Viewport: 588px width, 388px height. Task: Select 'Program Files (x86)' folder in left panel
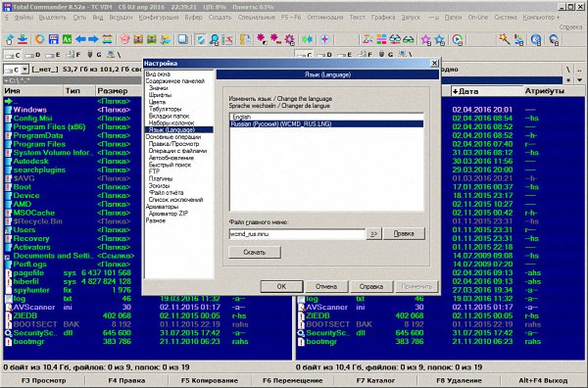(50, 126)
